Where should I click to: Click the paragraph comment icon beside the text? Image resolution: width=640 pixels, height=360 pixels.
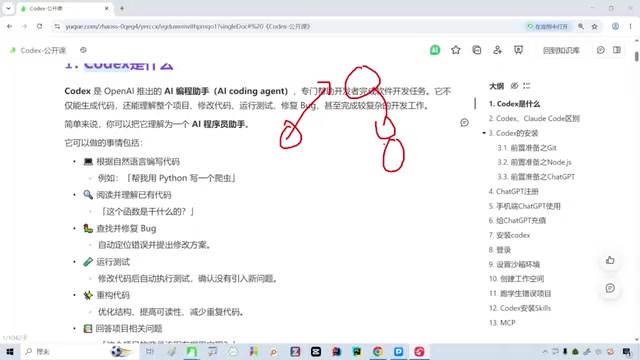pyautogui.click(x=464, y=122)
